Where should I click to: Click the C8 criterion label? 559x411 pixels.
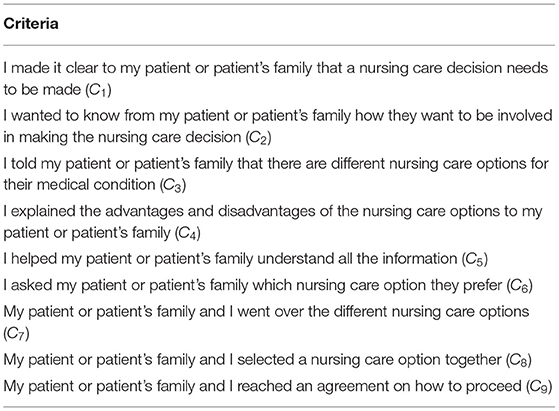click(518, 360)
